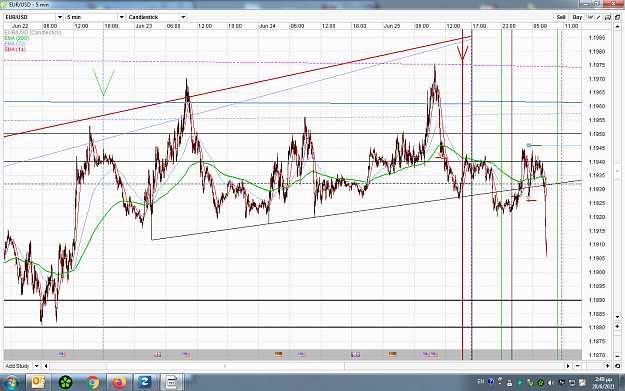Click the EN language indicator in tray
The image size is (625, 391).
(x=481, y=381)
